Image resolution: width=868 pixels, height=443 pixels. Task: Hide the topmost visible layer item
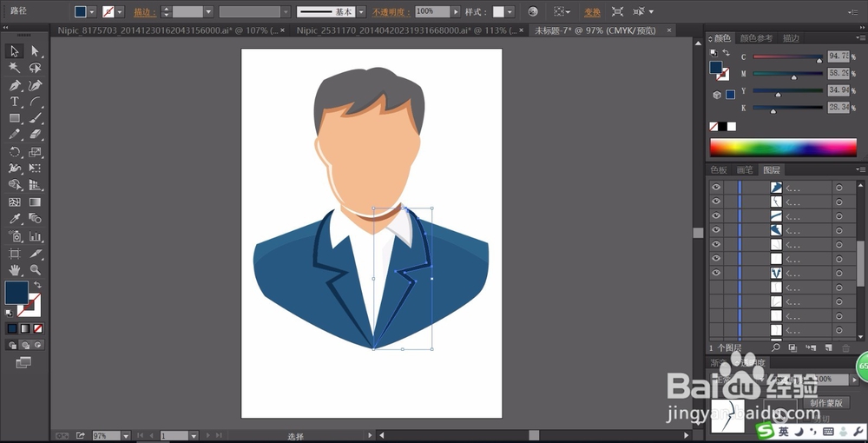(716, 188)
